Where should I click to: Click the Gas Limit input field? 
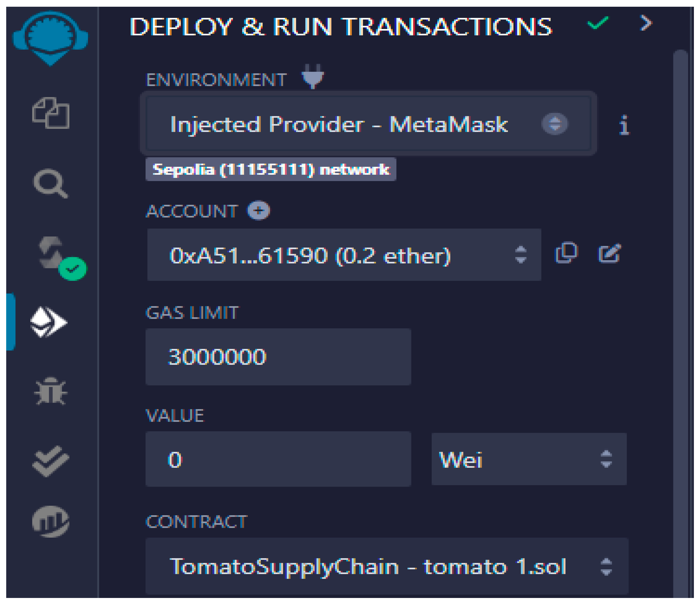point(278,357)
